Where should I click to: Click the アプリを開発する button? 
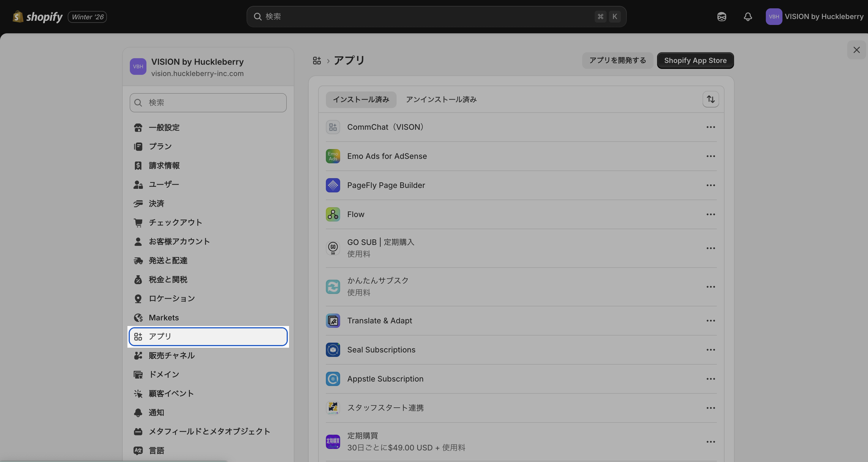(x=617, y=61)
